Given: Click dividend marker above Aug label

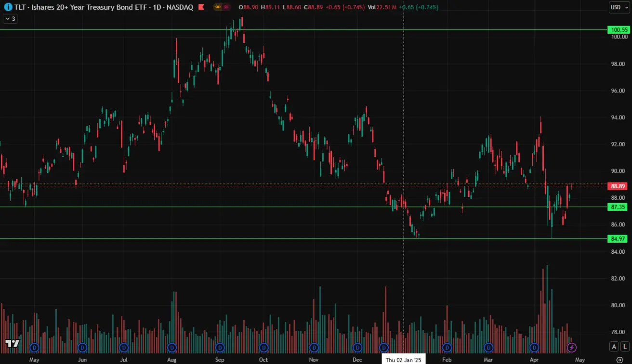Looking at the screenshot, I should tap(171, 347).
